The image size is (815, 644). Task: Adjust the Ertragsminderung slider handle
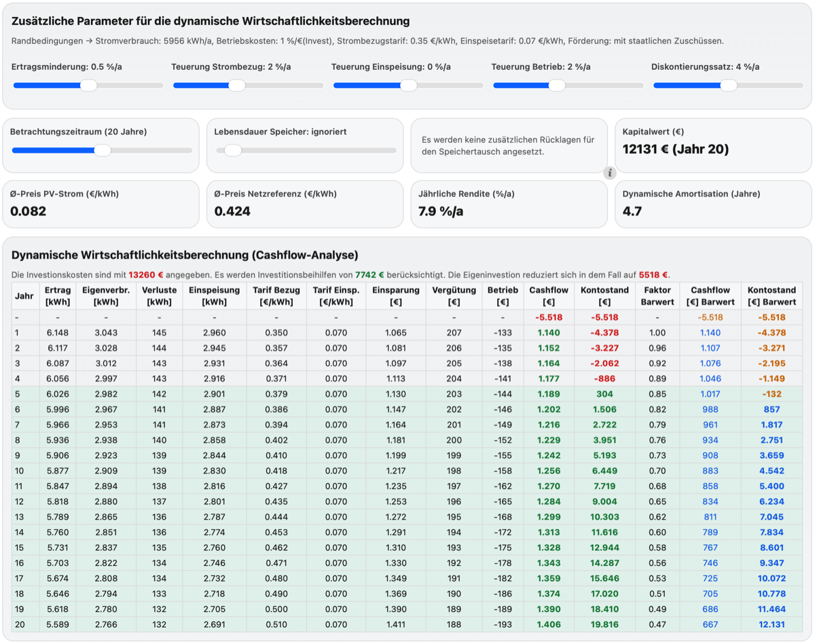(x=88, y=86)
